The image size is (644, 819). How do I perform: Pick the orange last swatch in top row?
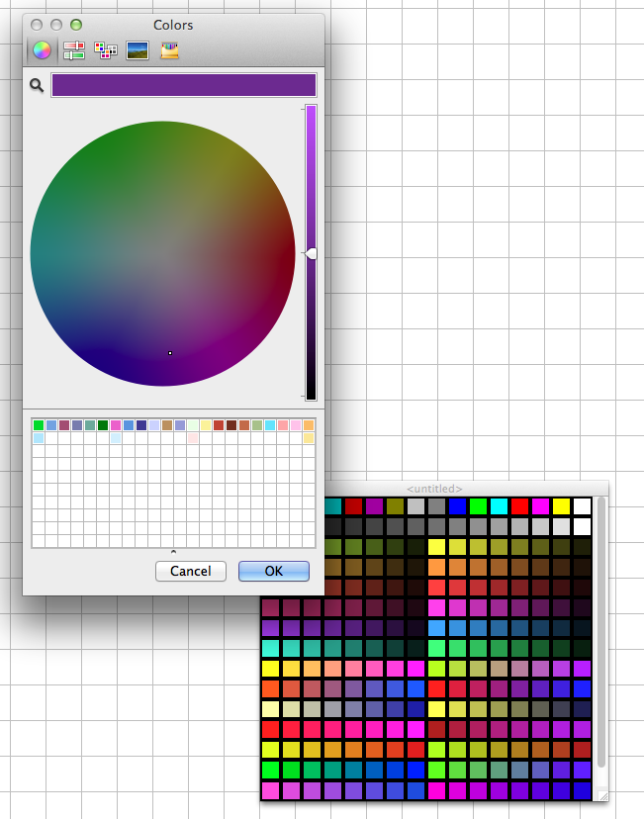point(309,425)
